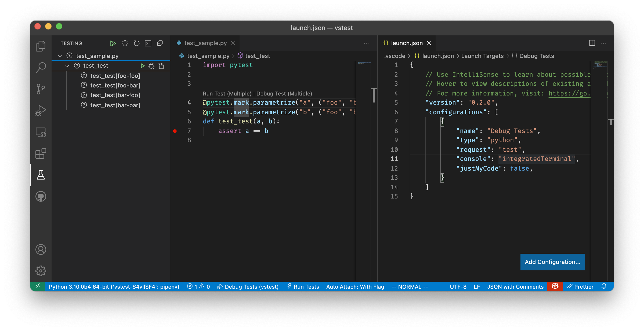Select the Python 3.10.0b4 interpreter in status bar

coord(114,286)
